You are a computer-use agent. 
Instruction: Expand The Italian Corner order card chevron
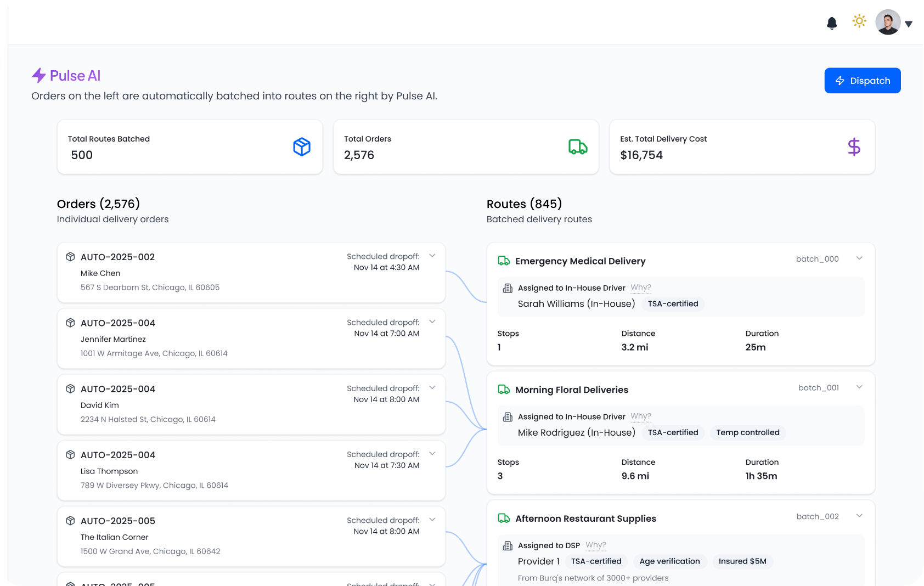(x=432, y=520)
